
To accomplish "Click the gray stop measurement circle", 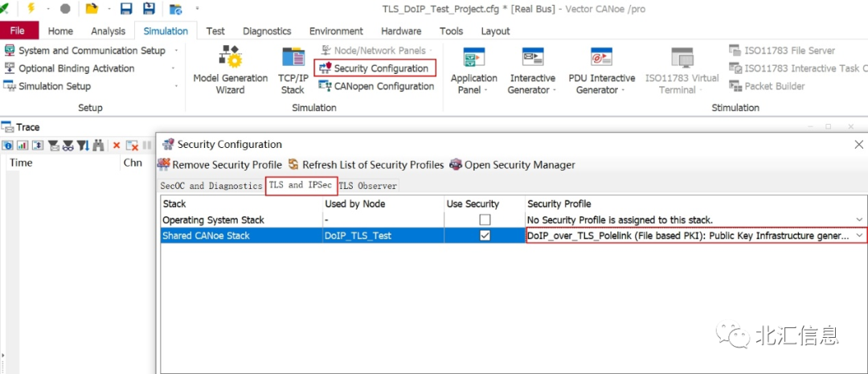I will point(65,8).
